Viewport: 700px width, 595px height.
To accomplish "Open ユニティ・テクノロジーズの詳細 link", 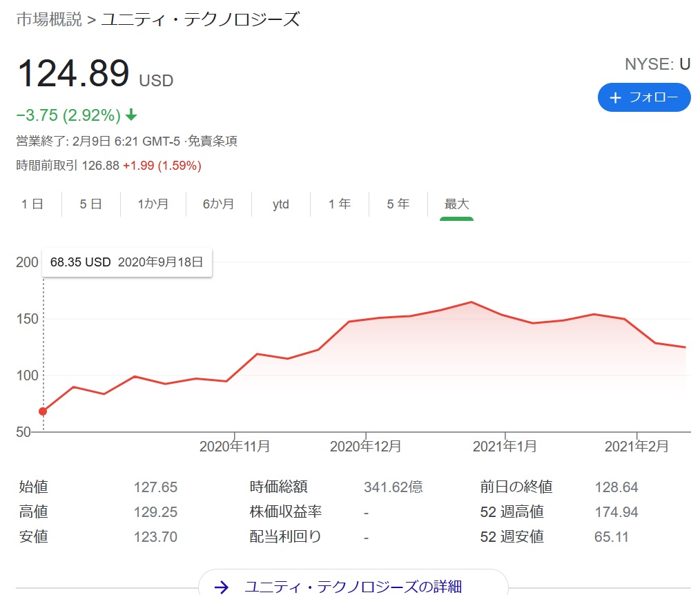I will tap(353, 587).
